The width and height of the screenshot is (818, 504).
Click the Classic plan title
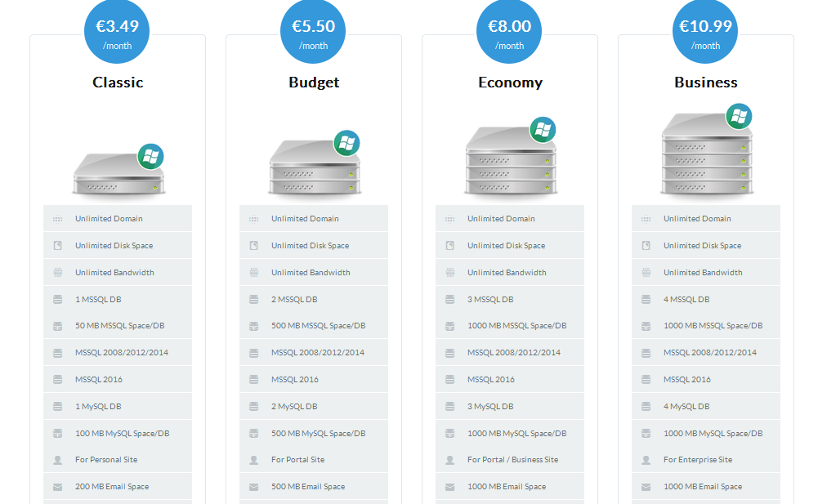(x=118, y=83)
